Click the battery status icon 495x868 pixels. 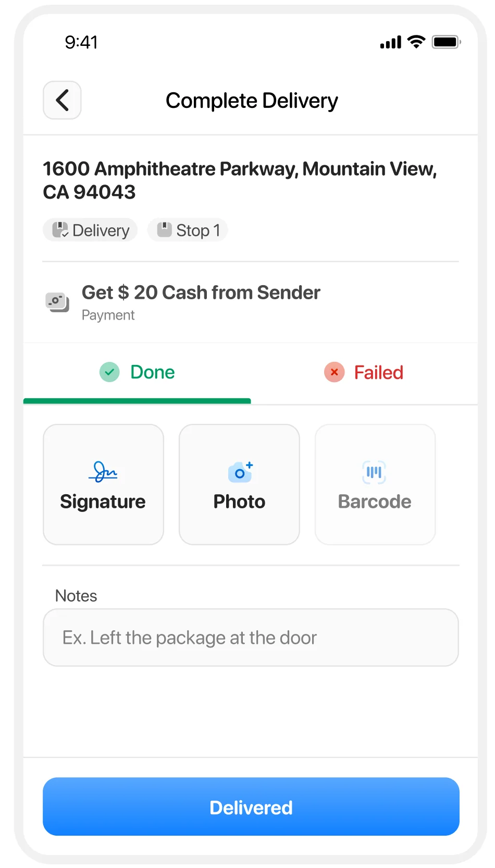pos(446,42)
